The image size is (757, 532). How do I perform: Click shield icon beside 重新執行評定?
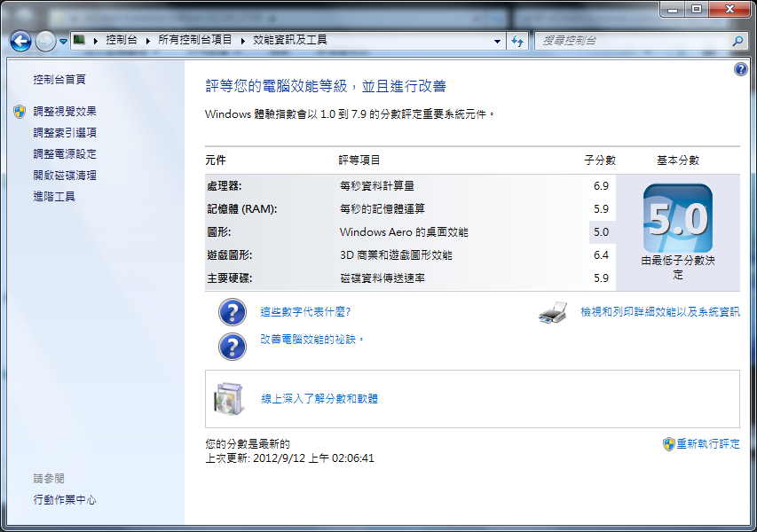[668, 444]
